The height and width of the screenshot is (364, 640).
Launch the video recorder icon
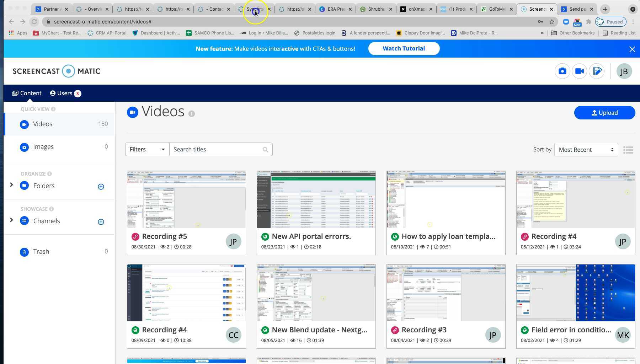(x=579, y=71)
